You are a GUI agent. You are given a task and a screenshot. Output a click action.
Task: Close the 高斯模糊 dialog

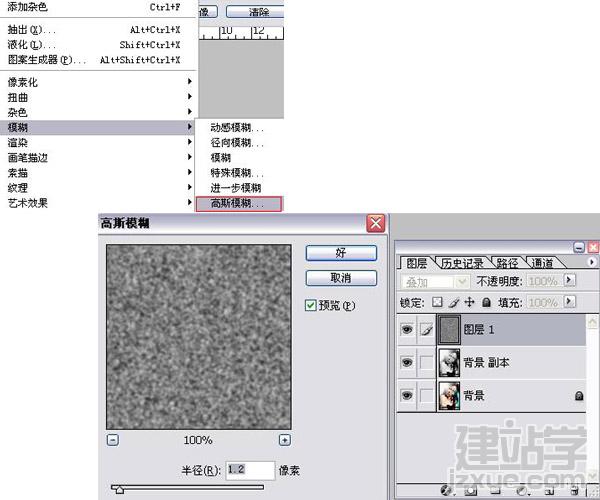(x=376, y=223)
